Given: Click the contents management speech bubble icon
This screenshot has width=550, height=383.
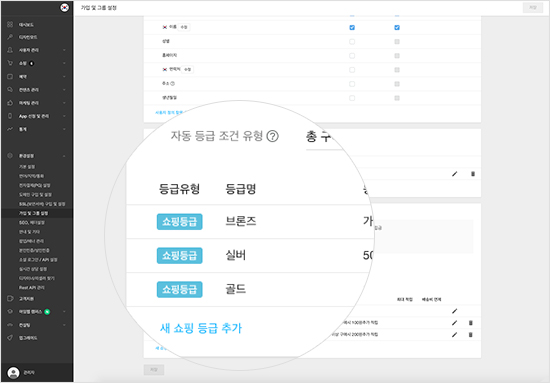Looking at the screenshot, I should click(x=10, y=90).
